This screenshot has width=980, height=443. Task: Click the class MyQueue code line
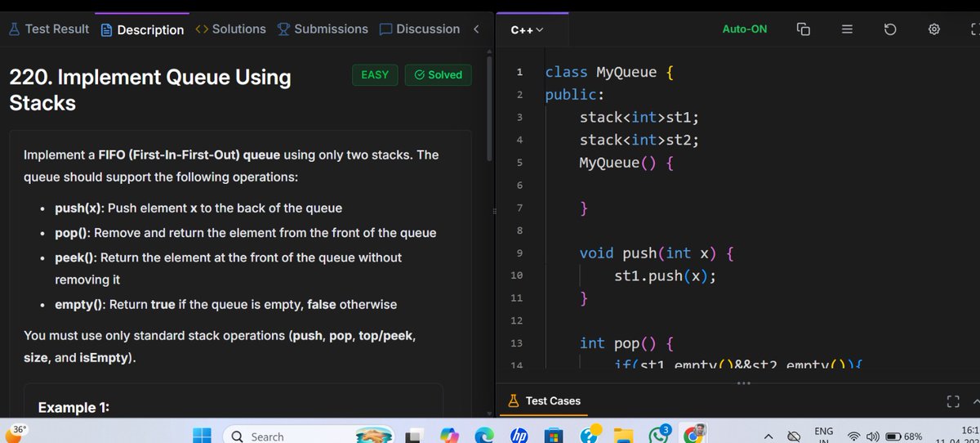609,72
